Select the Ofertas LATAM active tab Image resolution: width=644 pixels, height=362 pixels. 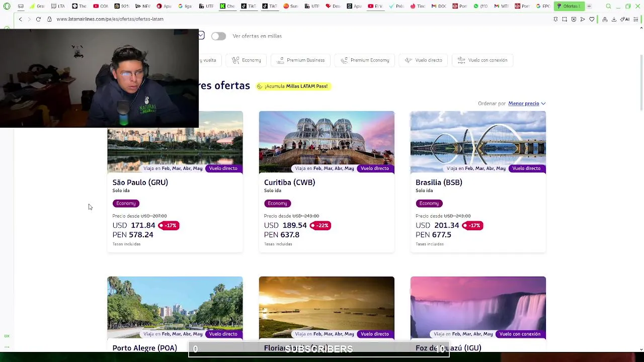pos(569,6)
